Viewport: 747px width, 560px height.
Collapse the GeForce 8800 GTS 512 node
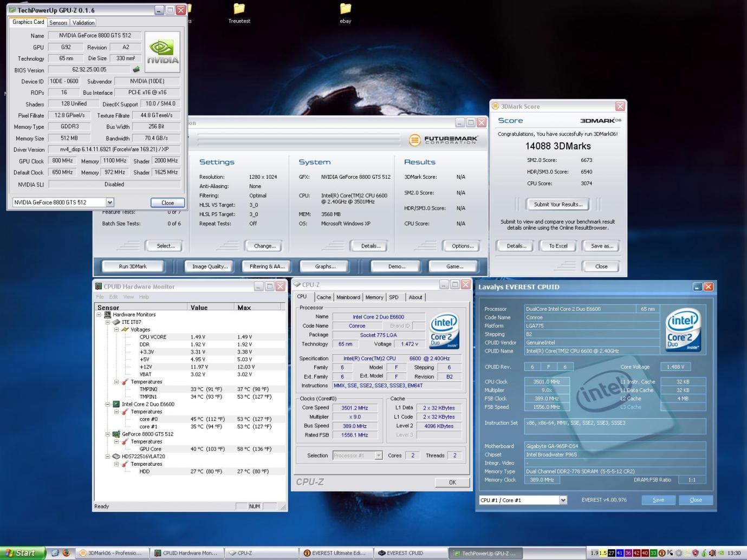coord(108,434)
